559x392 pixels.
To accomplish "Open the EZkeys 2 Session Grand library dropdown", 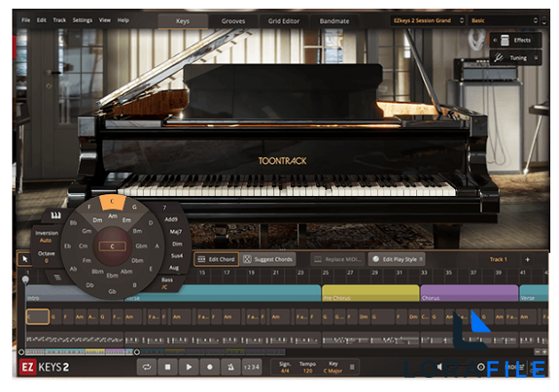I will click(427, 20).
